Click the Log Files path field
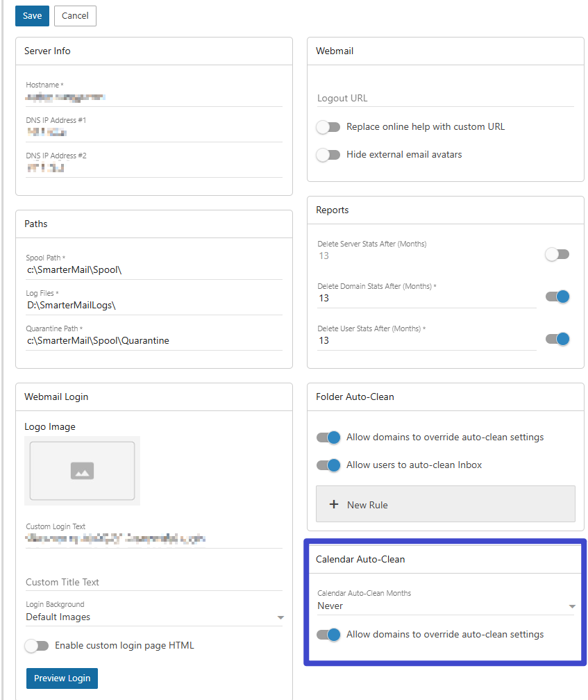Viewport: 588px width, 700px height. pos(154,306)
